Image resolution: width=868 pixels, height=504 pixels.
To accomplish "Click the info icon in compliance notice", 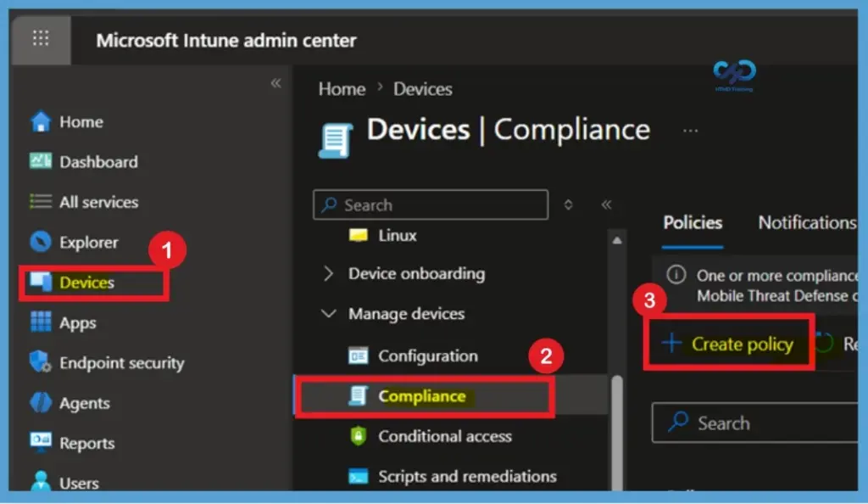I will (x=676, y=275).
